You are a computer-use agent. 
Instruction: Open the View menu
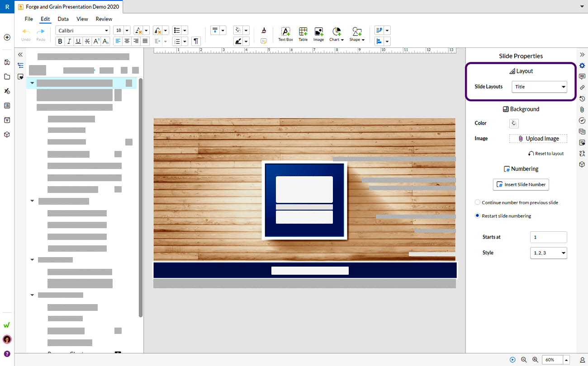82,19
